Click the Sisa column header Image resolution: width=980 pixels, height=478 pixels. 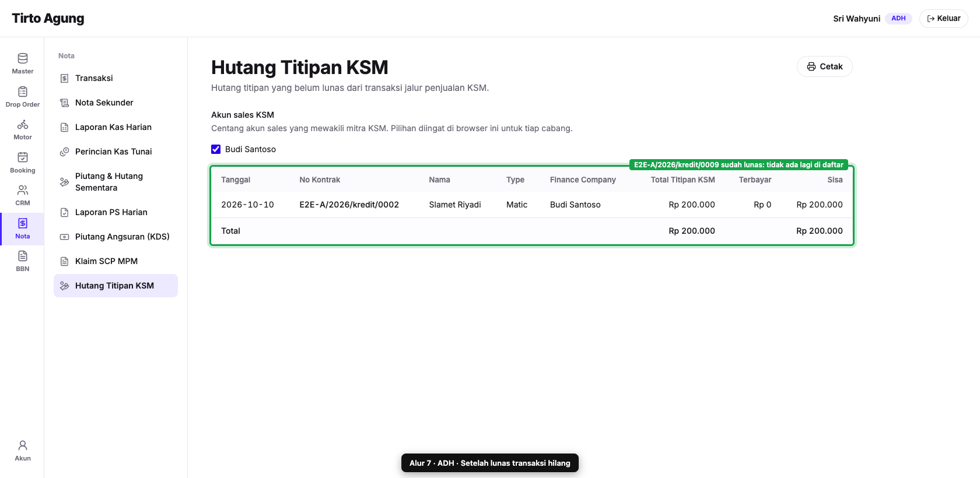835,180
